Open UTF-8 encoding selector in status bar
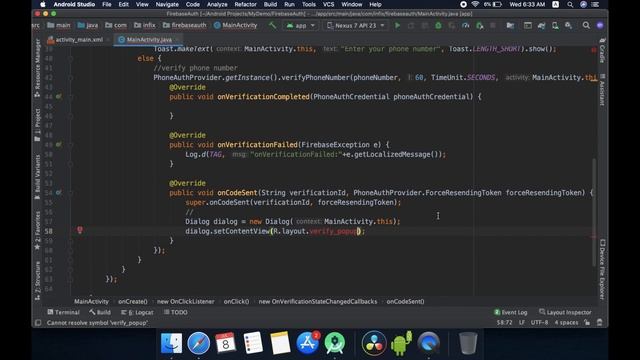This screenshot has height=360, width=640. (x=539, y=322)
